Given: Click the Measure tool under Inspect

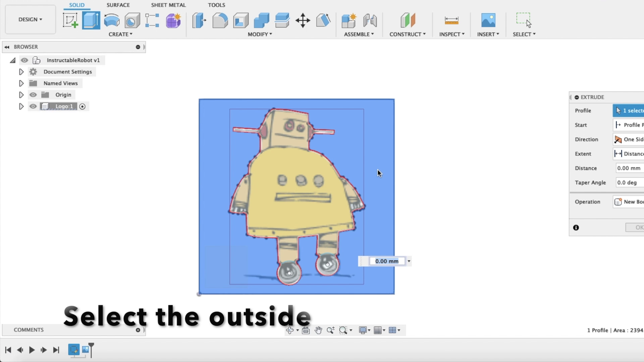Looking at the screenshot, I should [x=452, y=20].
